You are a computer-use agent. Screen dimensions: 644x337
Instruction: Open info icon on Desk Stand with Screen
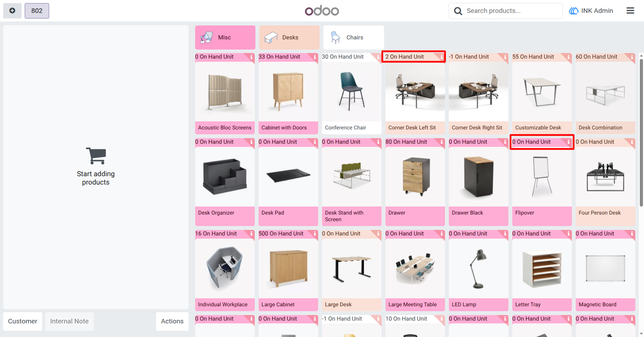378,142
